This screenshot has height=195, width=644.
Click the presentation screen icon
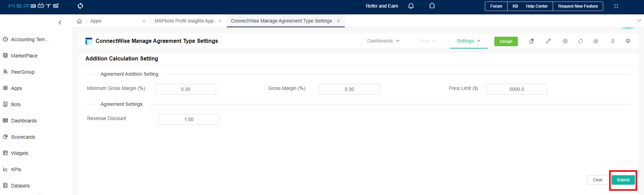tap(628, 41)
